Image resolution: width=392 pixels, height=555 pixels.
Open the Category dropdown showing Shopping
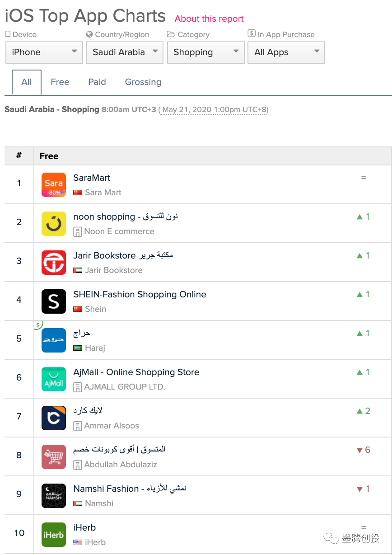(x=205, y=52)
